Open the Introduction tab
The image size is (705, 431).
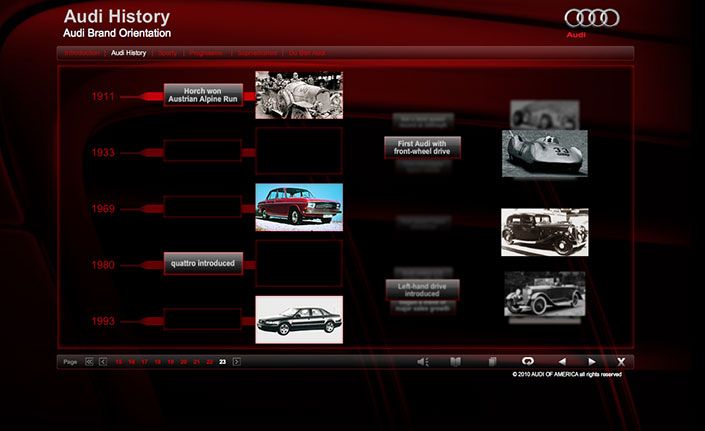point(81,53)
